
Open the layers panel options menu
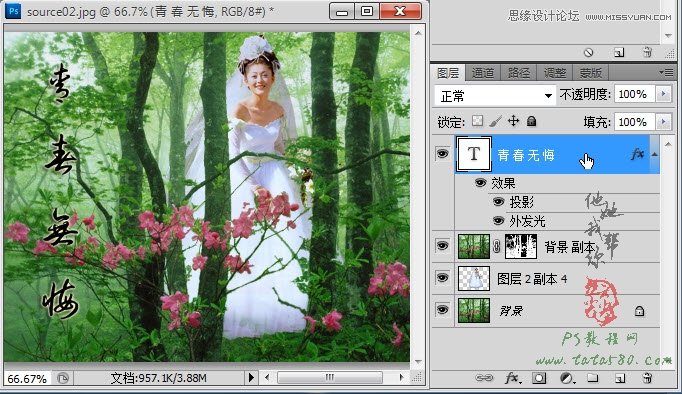click(x=666, y=73)
